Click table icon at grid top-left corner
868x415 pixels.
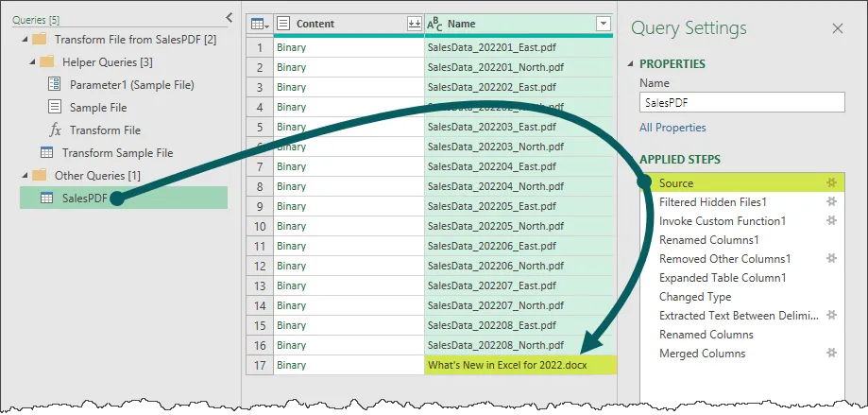coord(258,24)
